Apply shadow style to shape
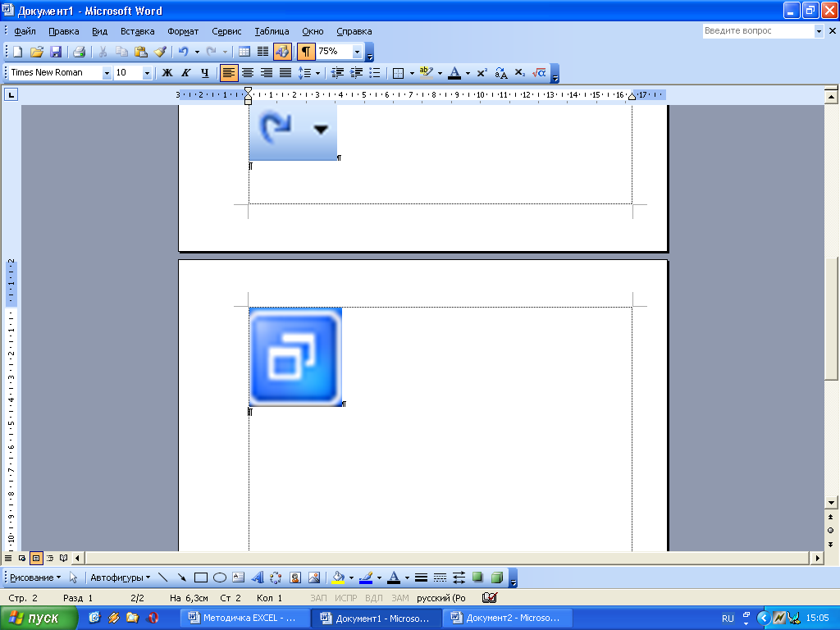This screenshot has width=840, height=630. [478, 577]
